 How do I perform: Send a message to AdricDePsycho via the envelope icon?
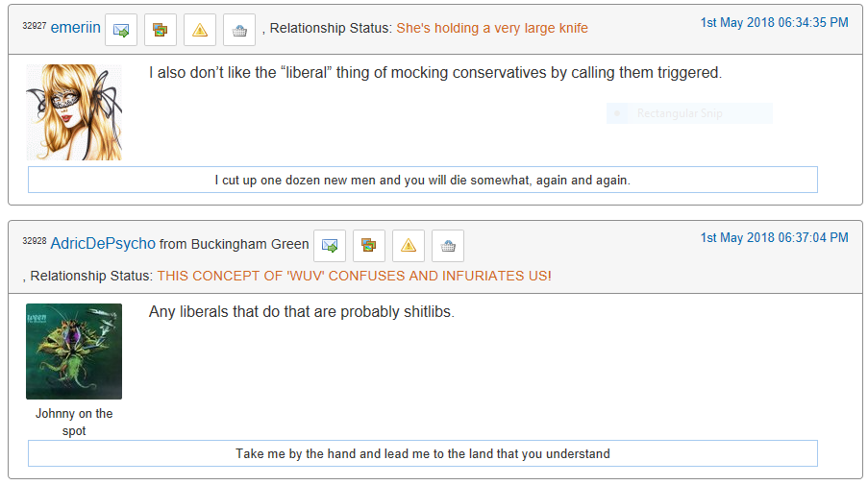click(330, 246)
